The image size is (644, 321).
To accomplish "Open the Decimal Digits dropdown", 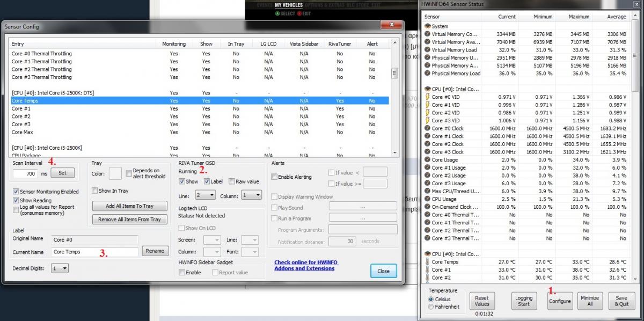I will (x=60, y=268).
